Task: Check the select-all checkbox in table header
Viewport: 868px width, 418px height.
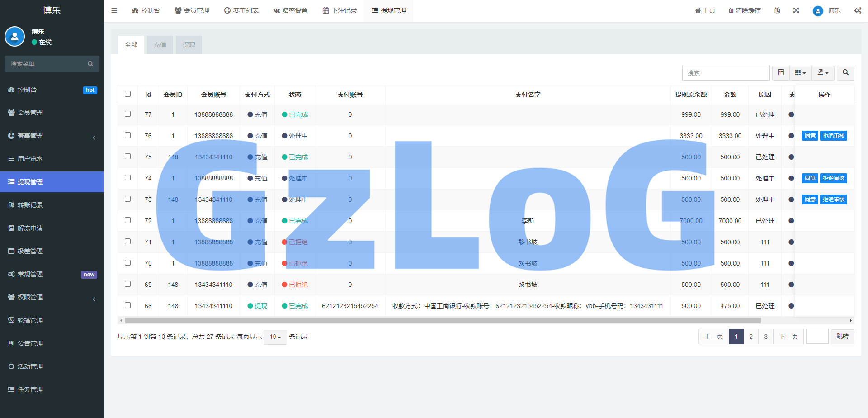Action: click(x=127, y=94)
